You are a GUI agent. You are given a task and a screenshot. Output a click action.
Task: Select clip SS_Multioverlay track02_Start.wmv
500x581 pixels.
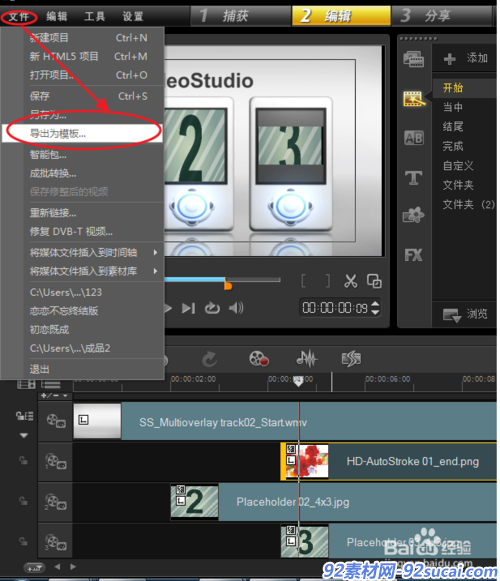coord(285,422)
